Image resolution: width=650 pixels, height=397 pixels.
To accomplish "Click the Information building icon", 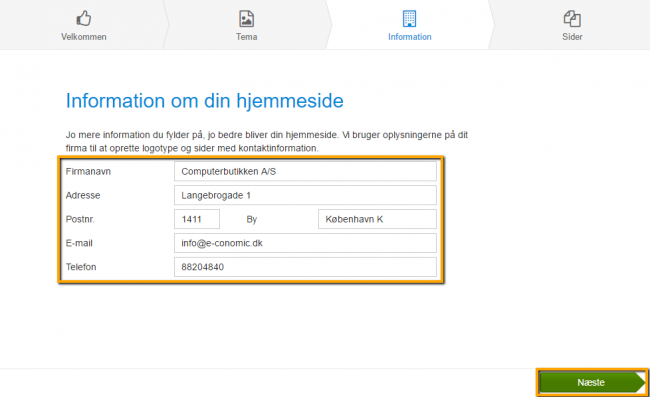I will (409, 19).
